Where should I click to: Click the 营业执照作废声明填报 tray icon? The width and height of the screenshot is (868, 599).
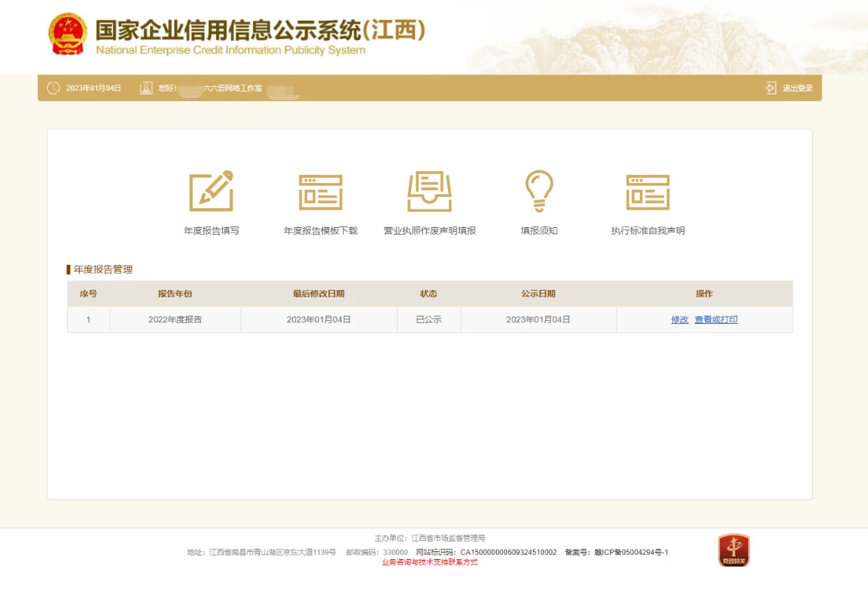tap(430, 191)
